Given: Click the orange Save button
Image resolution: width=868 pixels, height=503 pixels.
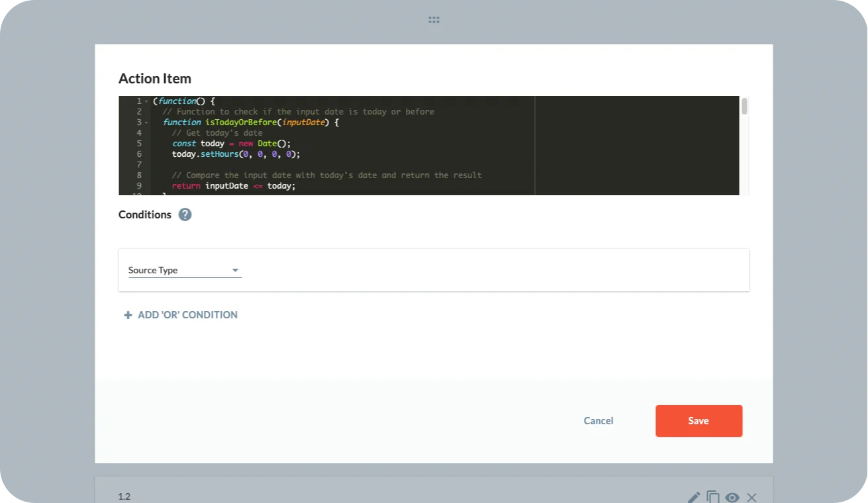Looking at the screenshot, I should [699, 421].
